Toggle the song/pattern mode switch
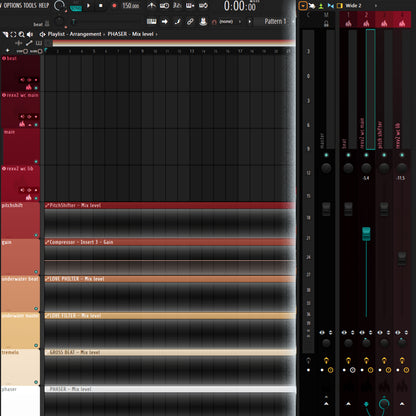The height and width of the screenshot is (416, 416). pos(76,8)
